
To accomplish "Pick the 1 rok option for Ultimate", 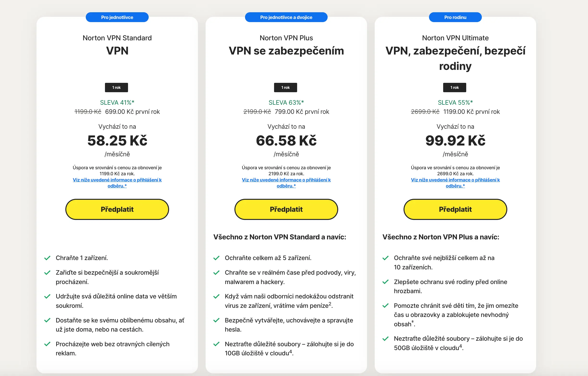I will [x=454, y=87].
